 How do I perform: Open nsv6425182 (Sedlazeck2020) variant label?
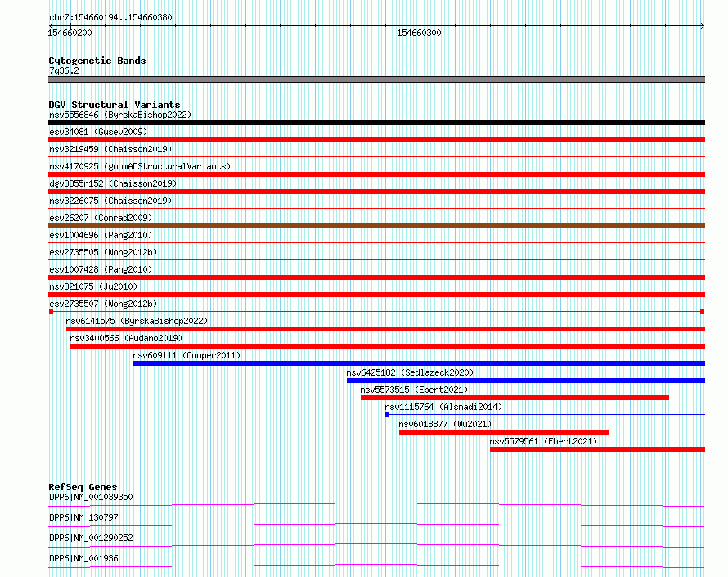(x=410, y=372)
